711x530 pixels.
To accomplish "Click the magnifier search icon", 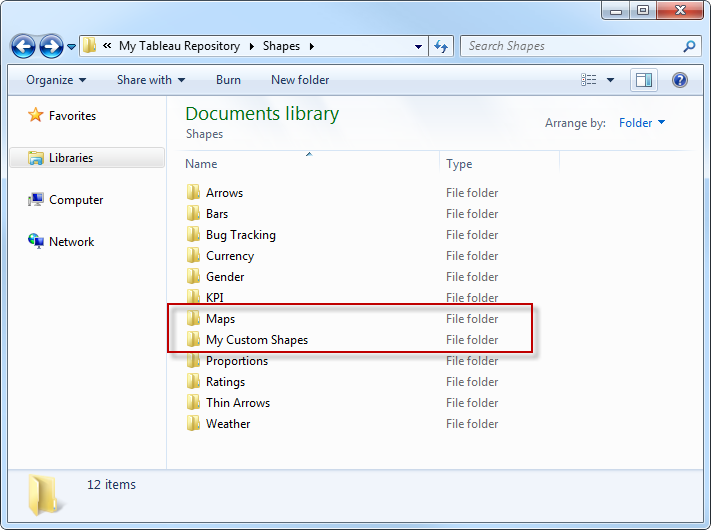I will (x=689, y=46).
